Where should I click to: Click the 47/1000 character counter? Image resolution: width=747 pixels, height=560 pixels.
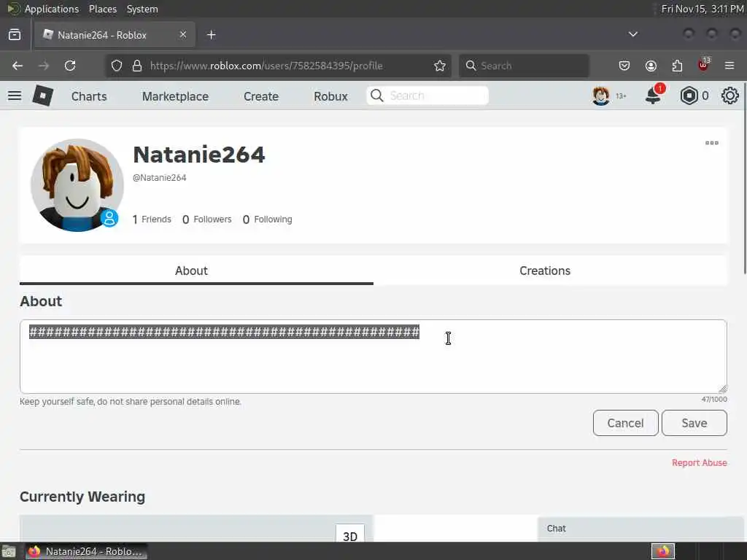tap(714, 399)
